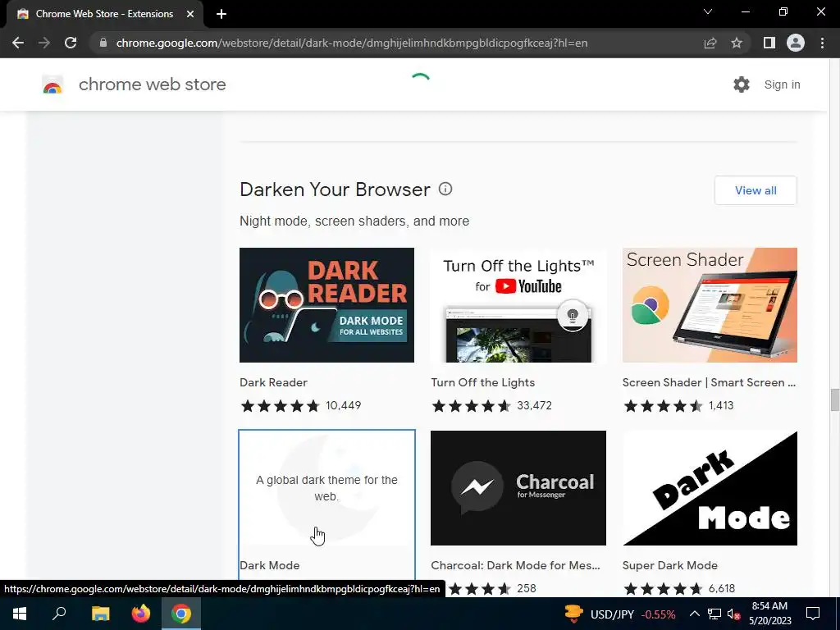Open the Screen Shader thumbnail
The image size is (840, 630).
click(710, 305)
